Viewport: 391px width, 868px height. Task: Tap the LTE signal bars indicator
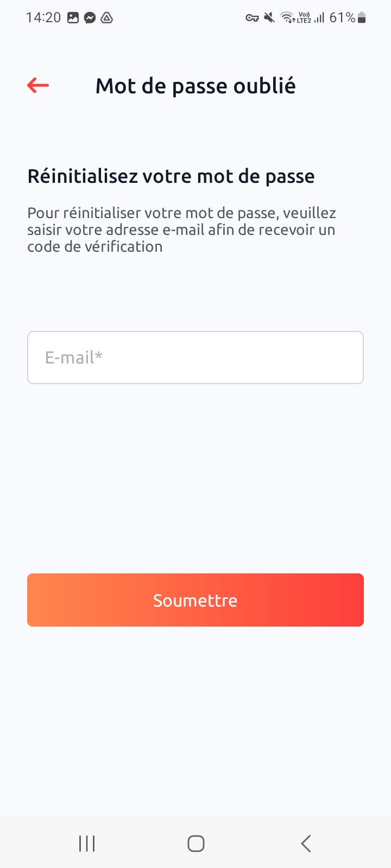319,18
